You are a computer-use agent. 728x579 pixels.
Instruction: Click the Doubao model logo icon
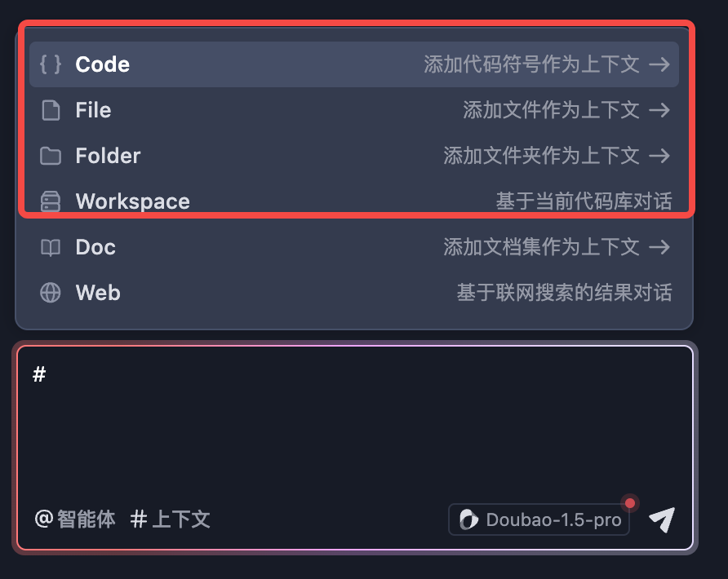coord(468,519)
